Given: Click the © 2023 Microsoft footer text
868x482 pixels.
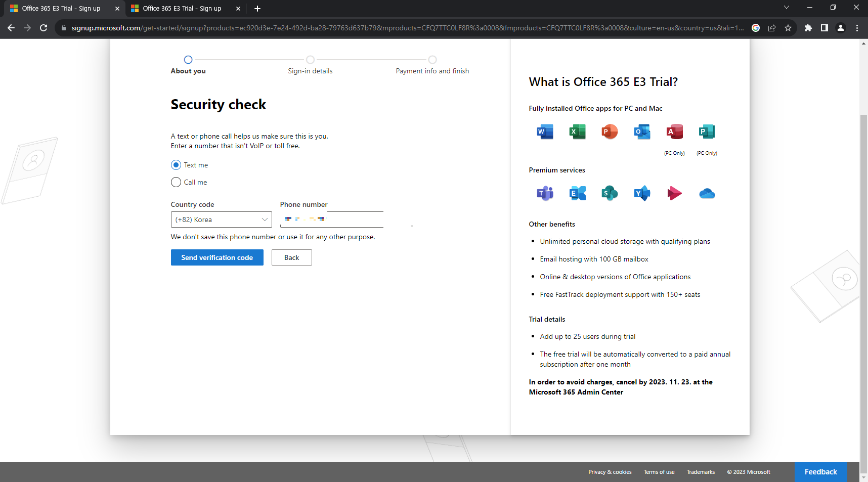Looking at the screenshot, I should click(x=749, y=472).
